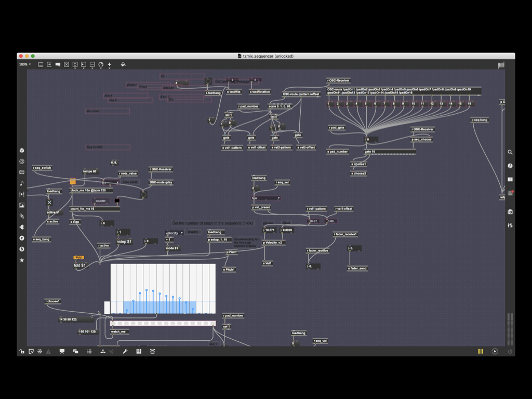Click the tempo 80 message box
532x399 pixels.
(90, 171)
